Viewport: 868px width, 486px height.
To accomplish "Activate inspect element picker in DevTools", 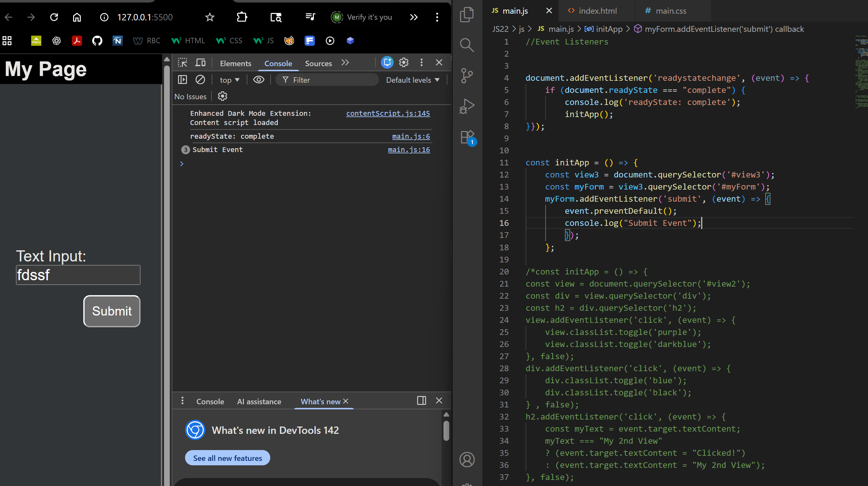I will click(x=182, y=63).
